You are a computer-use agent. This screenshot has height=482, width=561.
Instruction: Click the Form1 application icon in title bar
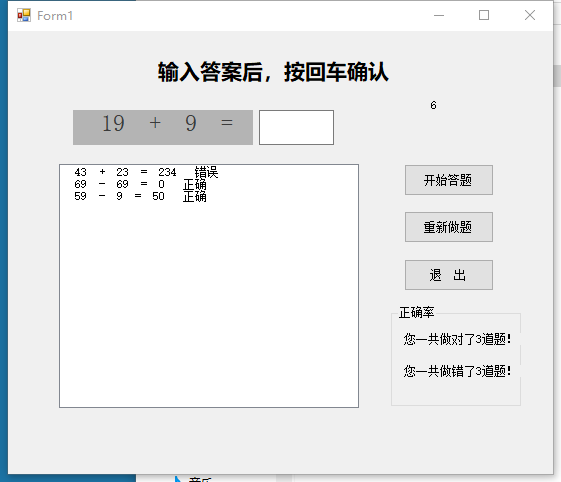pyautogui.click(x=24, y=15)
